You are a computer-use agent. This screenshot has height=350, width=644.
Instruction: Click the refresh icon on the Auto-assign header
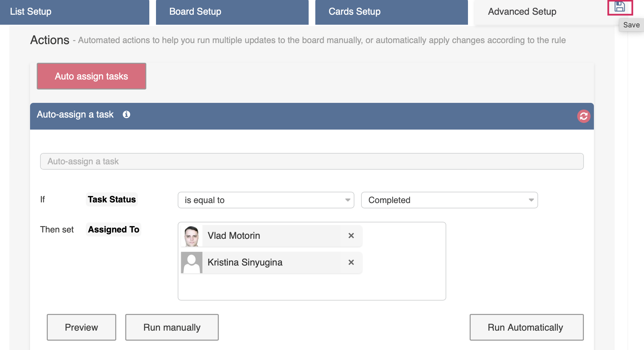tap(583, 116)
